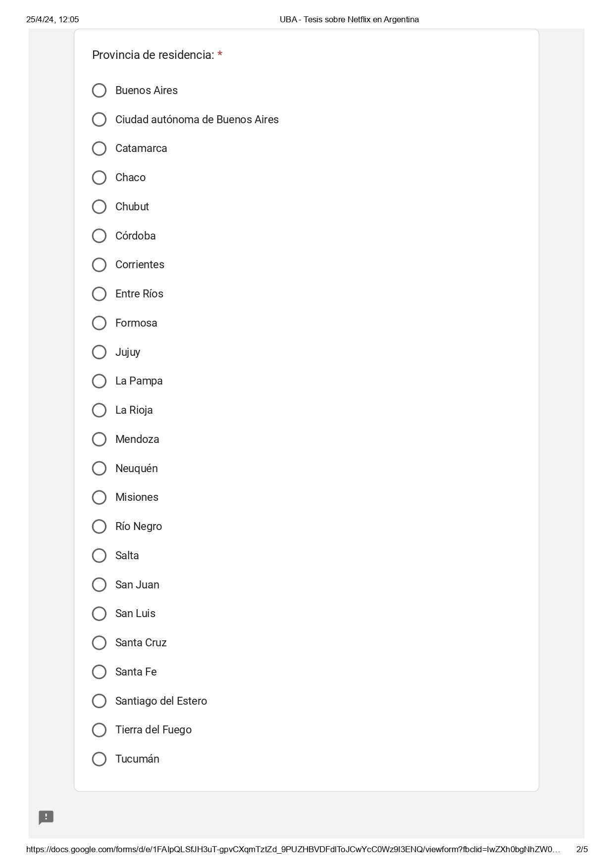614x868 pixels.
Task: Choose Córdoba province
Action: coord(99,236)
